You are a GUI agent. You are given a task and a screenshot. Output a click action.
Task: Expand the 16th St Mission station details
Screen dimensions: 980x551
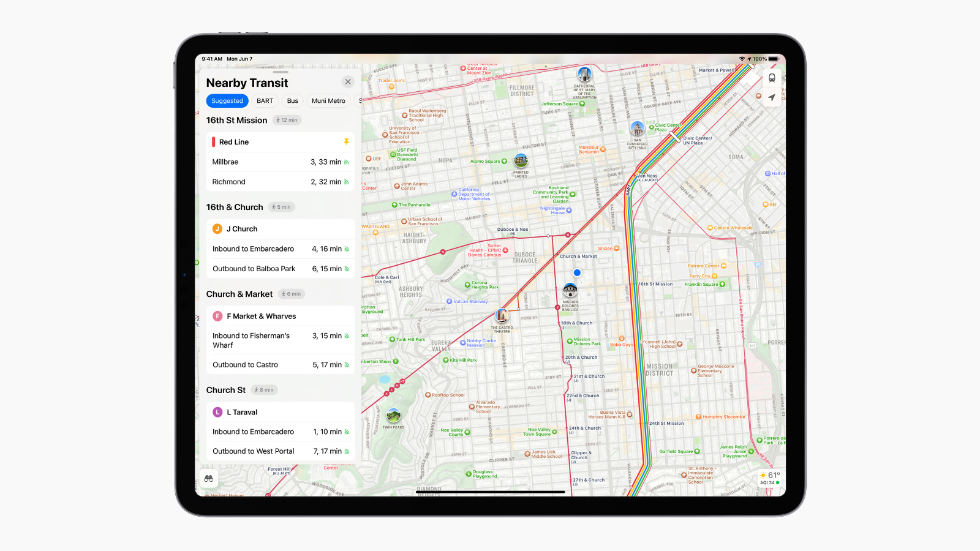tap(237, 120)
